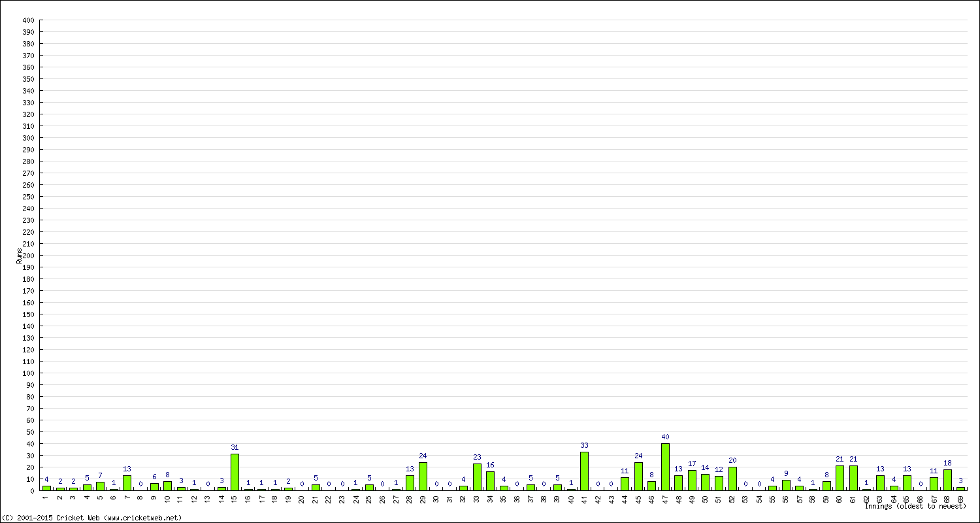
Task: Select value label 18 above innings 68
Action: (947, 463)
